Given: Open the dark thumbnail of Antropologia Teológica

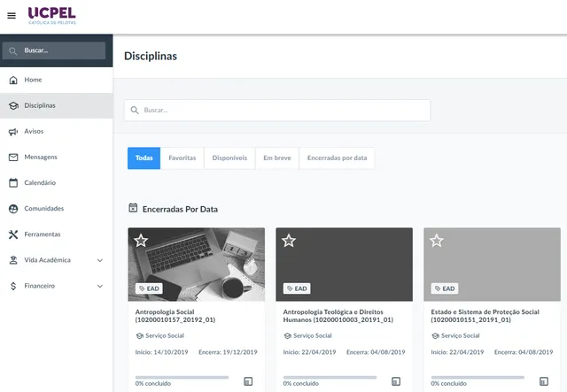Looking at the screenshot, I should 345,265.
